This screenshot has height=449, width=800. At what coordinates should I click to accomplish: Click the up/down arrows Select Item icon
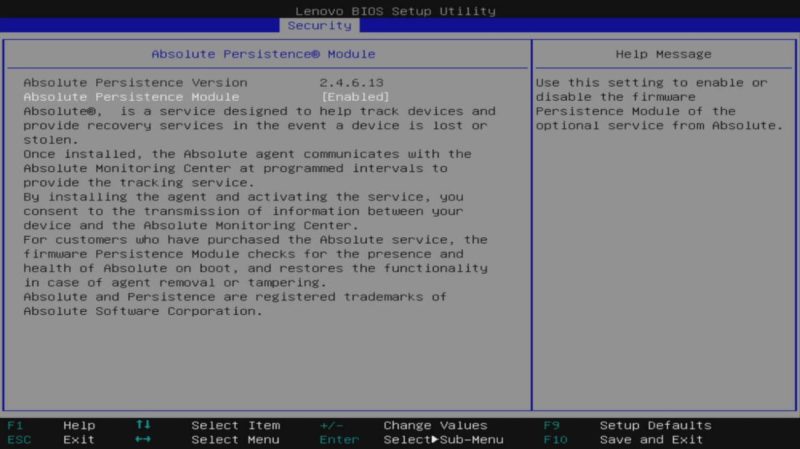pos(143,425)
